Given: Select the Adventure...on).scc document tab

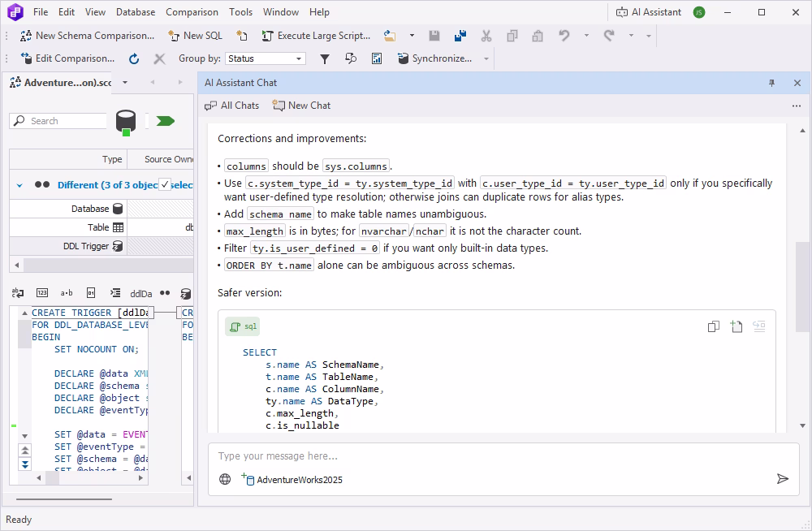Looking at the screenshot, I should coord(61,83).
